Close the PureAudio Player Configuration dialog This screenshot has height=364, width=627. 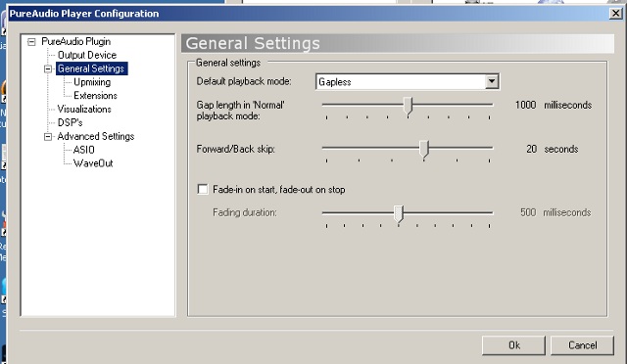pyautogui.click(x=615, y=14)
